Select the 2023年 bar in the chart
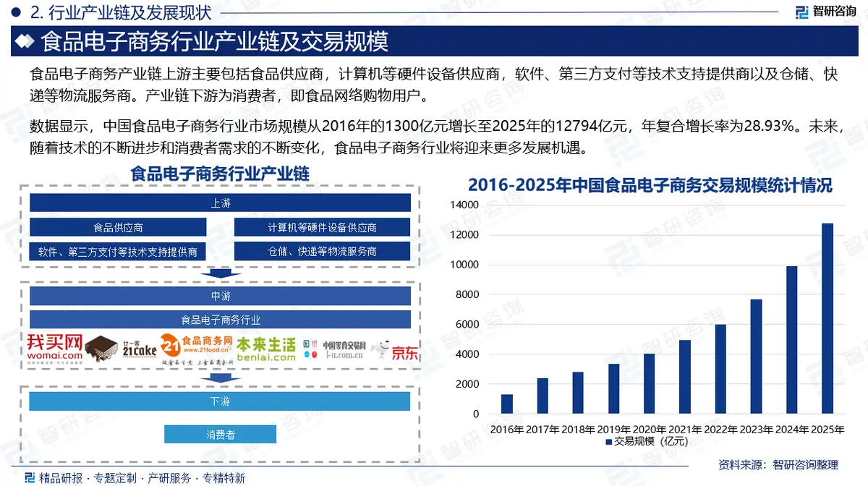The image size is (868, 486). point(756,357)
